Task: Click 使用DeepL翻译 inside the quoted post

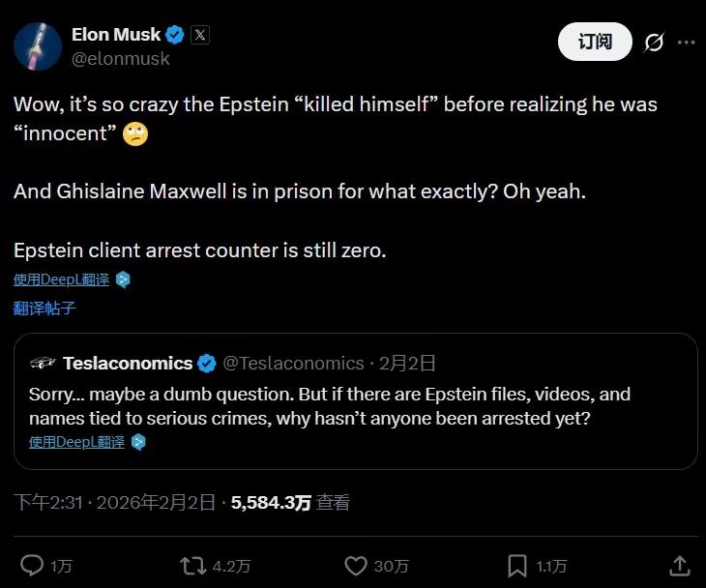Action: 77,442
